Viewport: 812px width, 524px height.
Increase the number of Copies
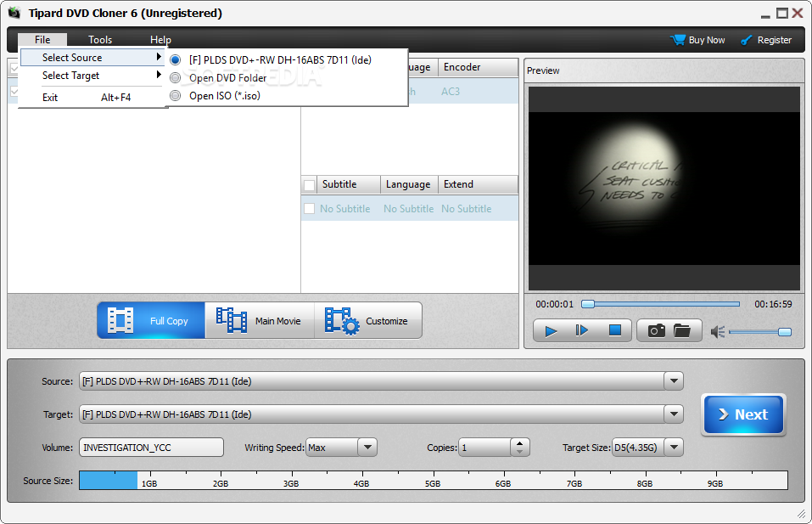click(520, 442)
